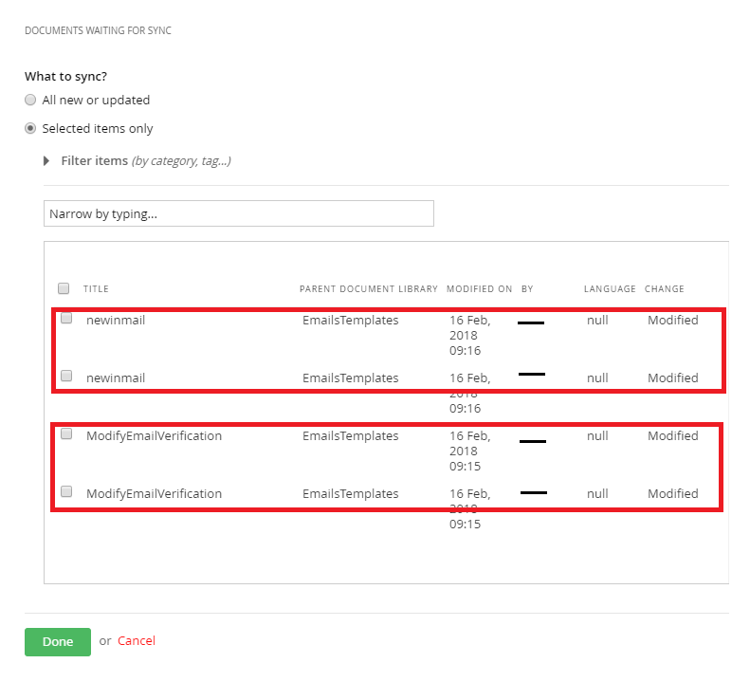This screenshot has height=700, width=750.
Task: Check the second newinmail row checkbox
Action: pyautogui.click(x=66, y=376)
